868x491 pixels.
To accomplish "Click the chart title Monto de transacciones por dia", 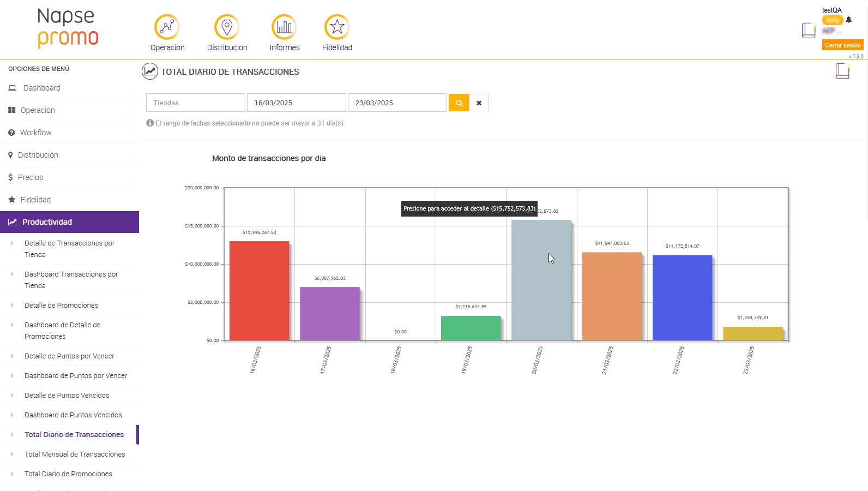I will (269, 158).
